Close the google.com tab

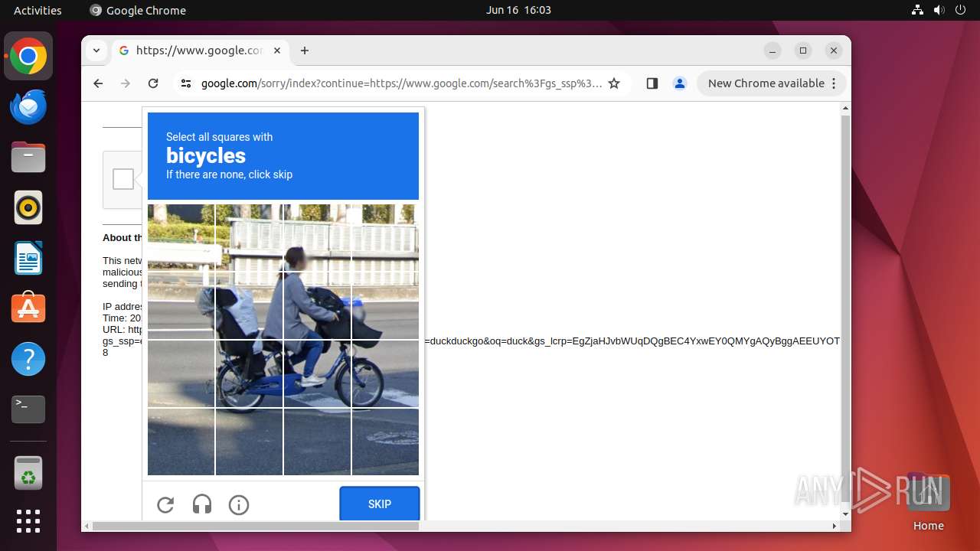coord(277,51)
